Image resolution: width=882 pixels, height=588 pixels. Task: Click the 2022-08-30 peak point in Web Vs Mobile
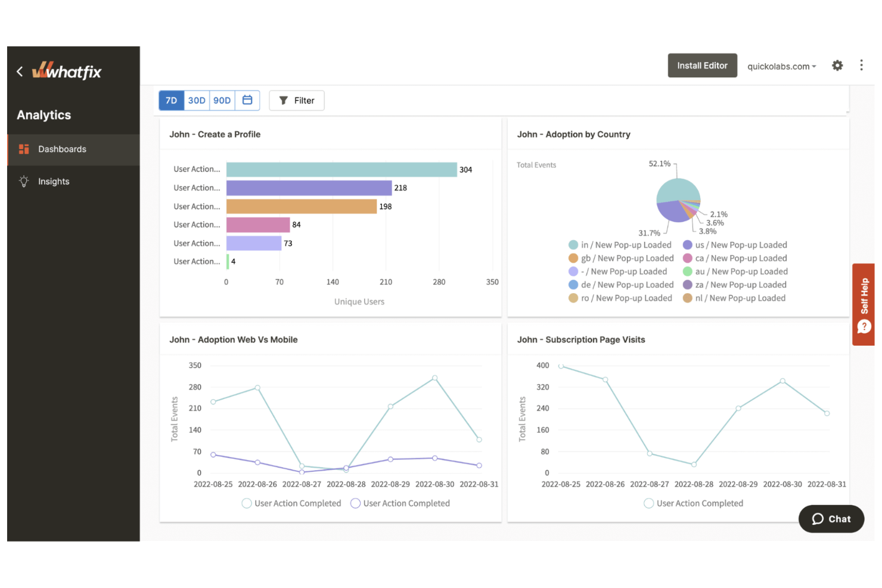[x=434, y=378]
